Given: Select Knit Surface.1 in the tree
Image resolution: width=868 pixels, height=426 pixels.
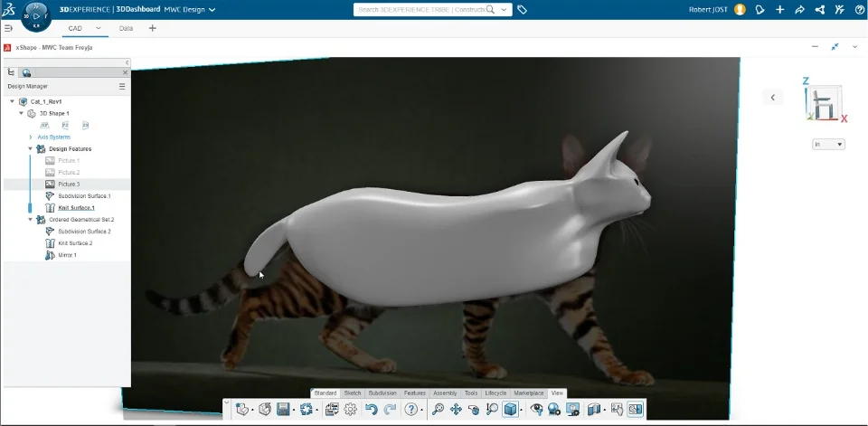Looking at the screenshot, I should pos(76,207).
